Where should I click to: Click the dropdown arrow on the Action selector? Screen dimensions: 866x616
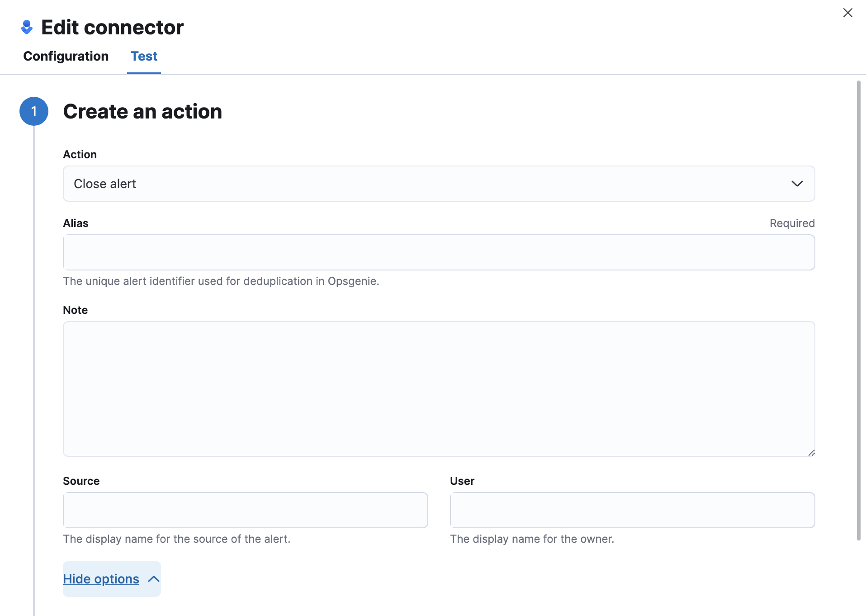point(798,184)
